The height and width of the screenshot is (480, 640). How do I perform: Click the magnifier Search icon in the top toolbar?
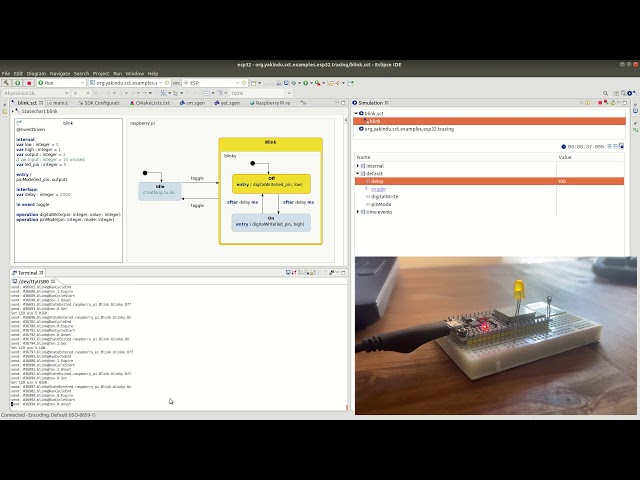pos(605,93)
